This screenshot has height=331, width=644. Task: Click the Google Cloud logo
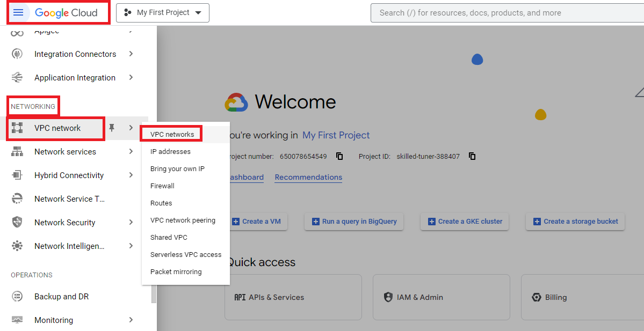[66, 13]
